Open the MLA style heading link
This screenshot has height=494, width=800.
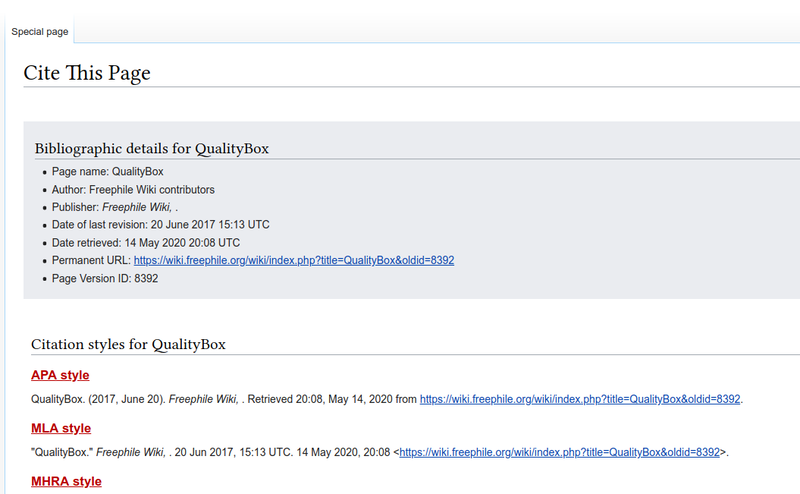(x=61, y=428)
